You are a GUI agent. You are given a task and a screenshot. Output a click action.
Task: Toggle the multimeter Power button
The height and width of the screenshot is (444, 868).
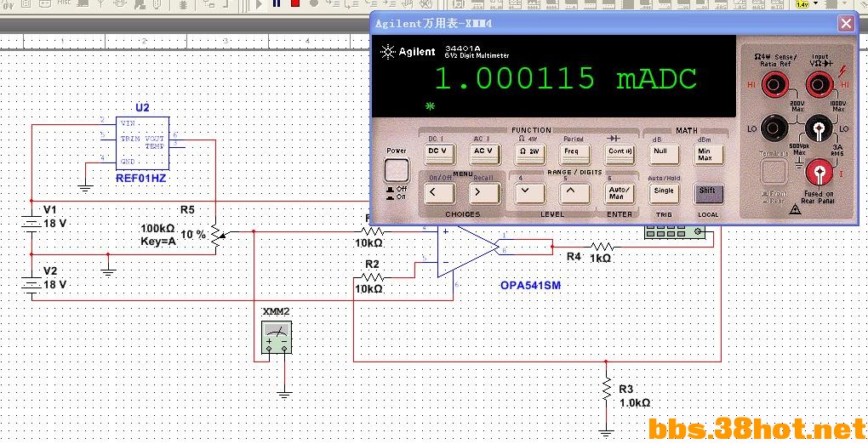click(x=397, y=170)
